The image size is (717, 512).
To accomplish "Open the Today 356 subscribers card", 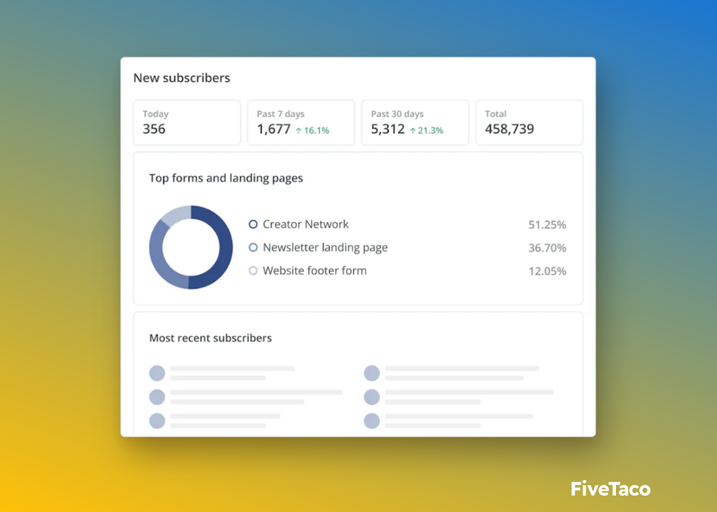I will [187, 123].
